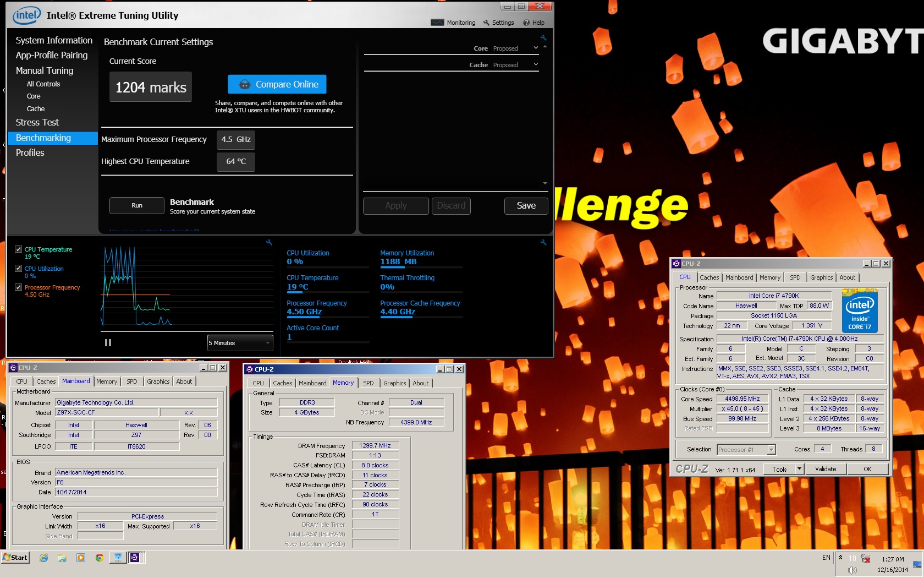The width and height of the screenshot is (924, 578).
Task: Open the Tools dropdown arrow in CPU-Z
Action: [799, 469]
